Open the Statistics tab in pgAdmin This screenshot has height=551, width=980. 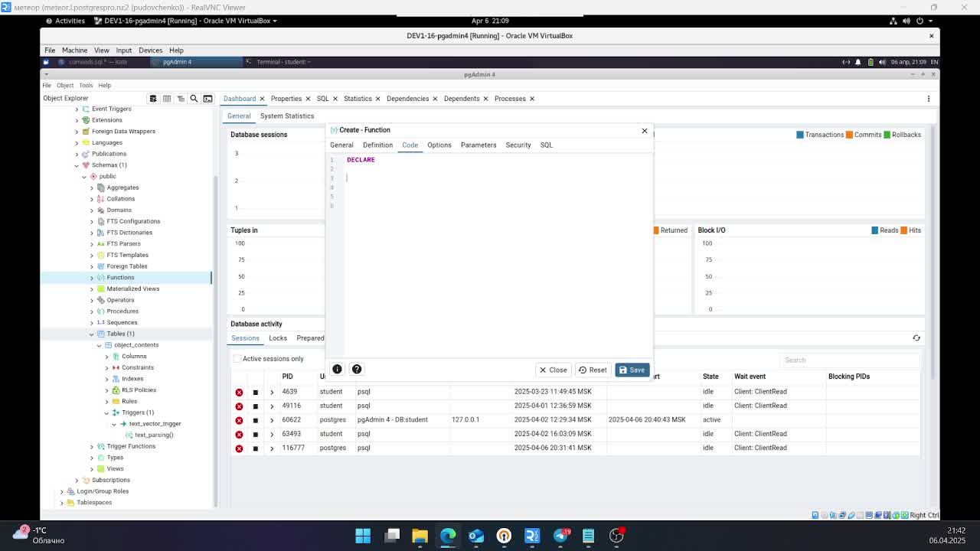[358, 99]
